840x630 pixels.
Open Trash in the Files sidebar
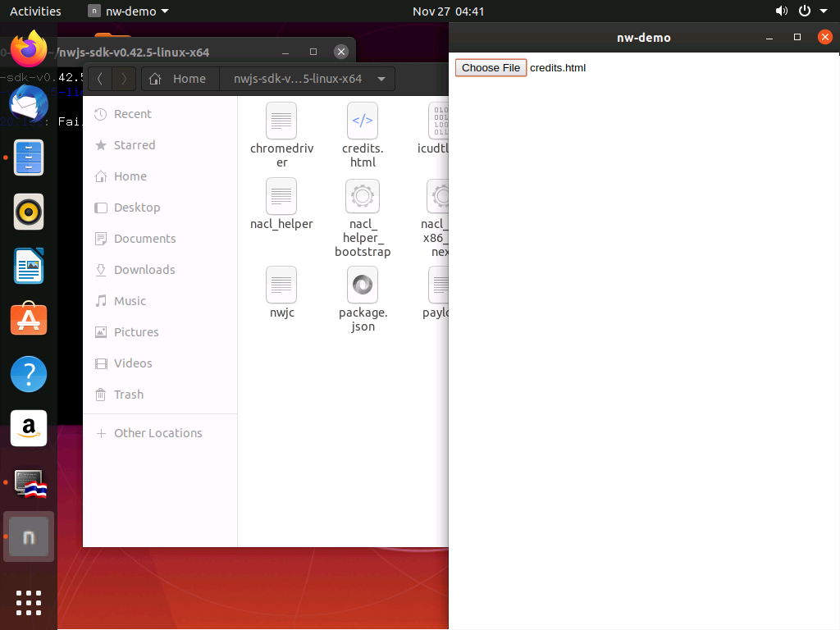pos(160,395)
